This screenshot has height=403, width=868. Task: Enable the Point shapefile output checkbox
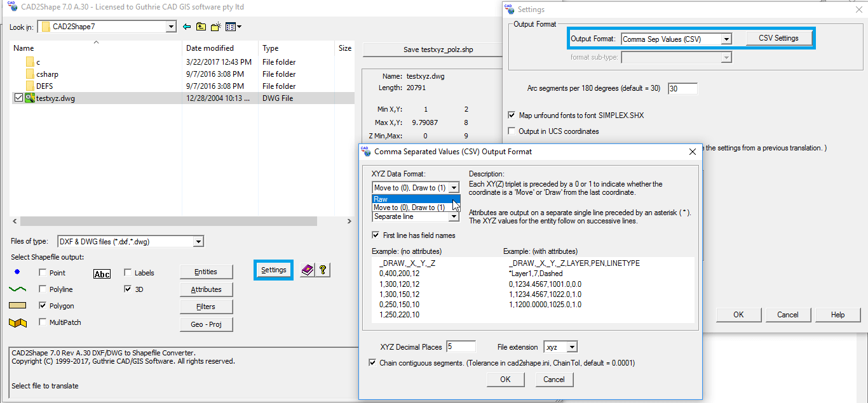[x=43, y=273]
